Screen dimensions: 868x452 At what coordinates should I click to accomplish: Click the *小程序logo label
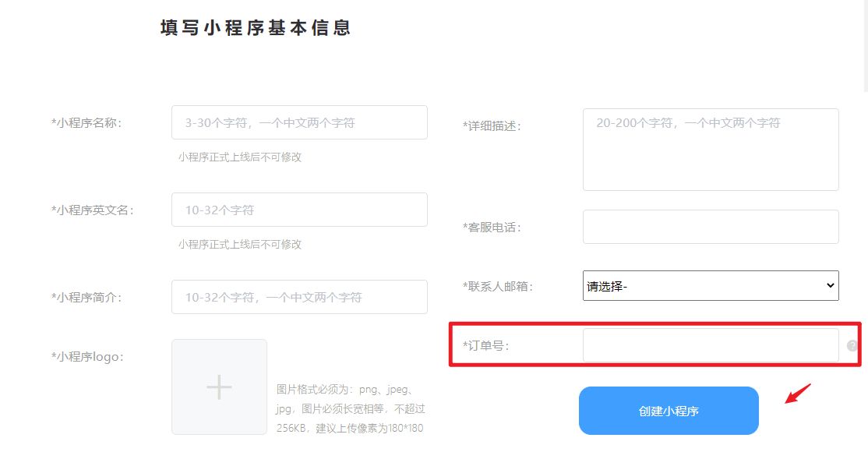tap(88, 357)
